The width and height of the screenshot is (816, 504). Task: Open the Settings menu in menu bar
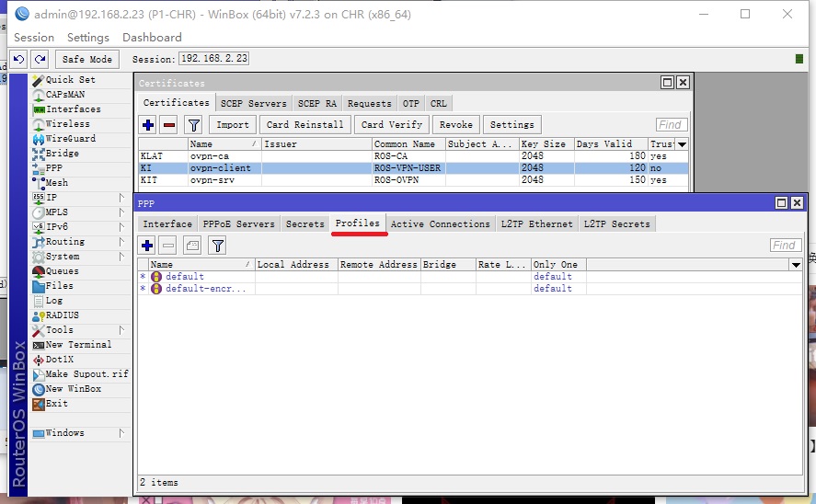point(88,38)
